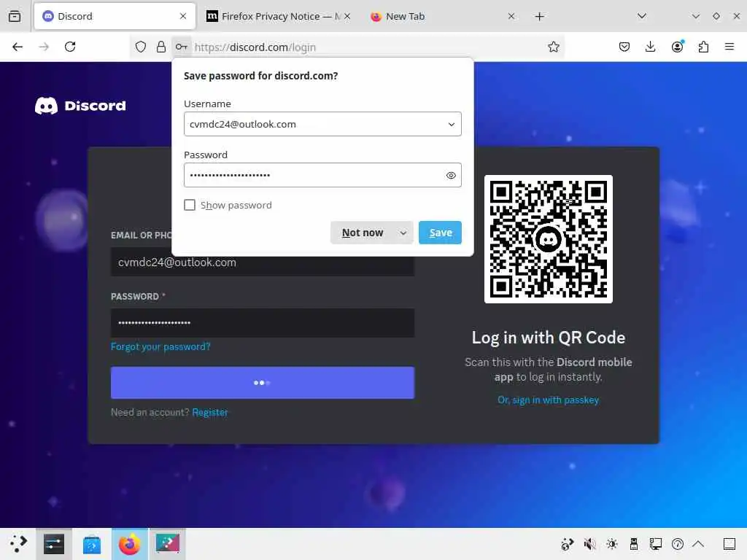Click the Register link
The image size is (747, 560).
click(x=209, y=413)
